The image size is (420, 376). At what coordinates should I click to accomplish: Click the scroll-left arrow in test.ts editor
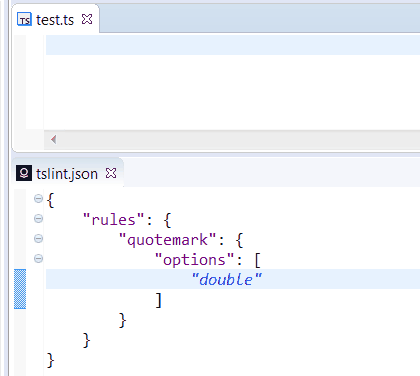[x=53, y=139]
